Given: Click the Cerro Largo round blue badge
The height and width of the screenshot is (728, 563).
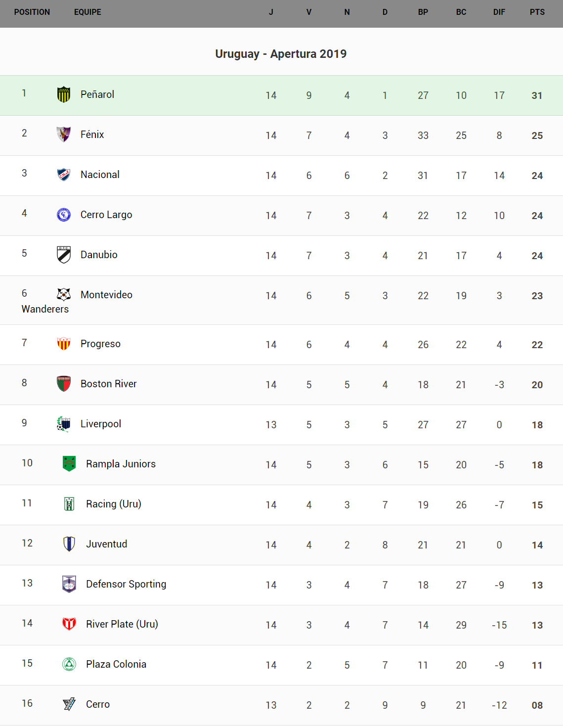Looking at the screenshot, I should click(64, 215).
